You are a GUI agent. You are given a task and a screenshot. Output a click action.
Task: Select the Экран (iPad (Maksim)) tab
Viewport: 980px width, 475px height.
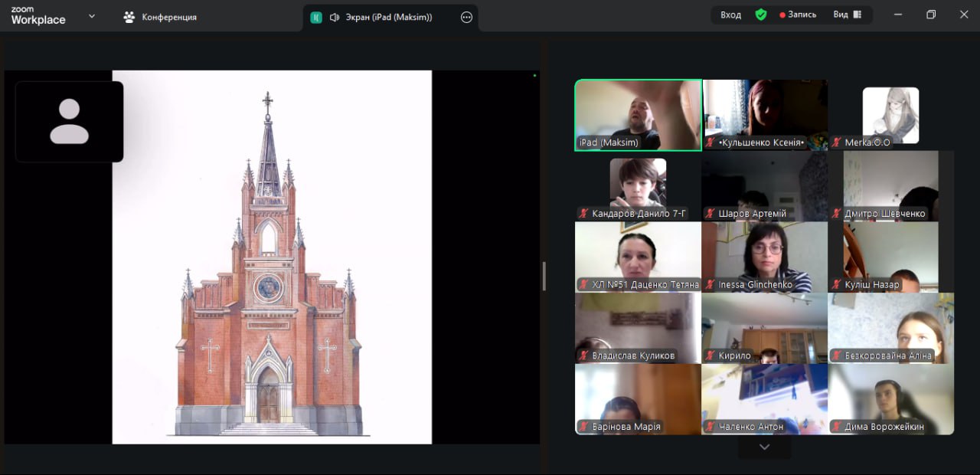390,17
